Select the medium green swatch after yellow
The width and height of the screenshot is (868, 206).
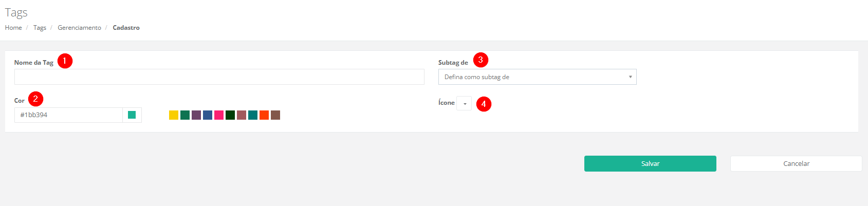pos(185,115)
